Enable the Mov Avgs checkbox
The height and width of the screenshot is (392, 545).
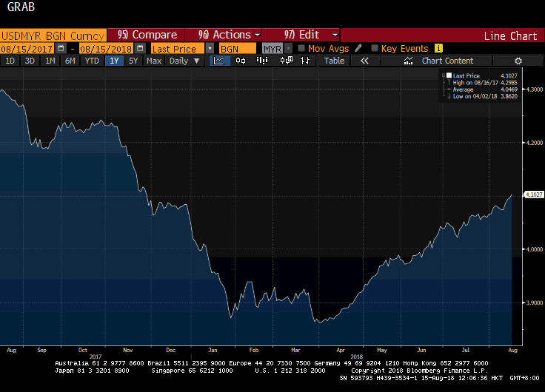[x=301, y=48]
